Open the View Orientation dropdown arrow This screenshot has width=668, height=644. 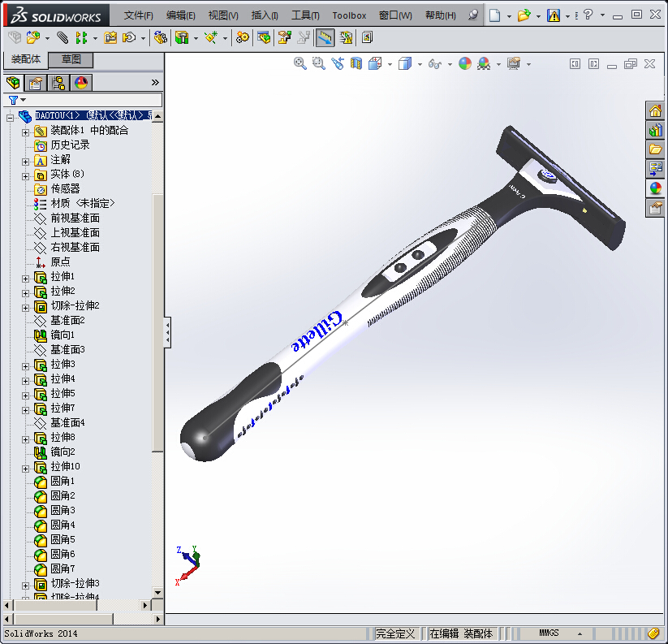pyautogui.click(x=390, y=64)
